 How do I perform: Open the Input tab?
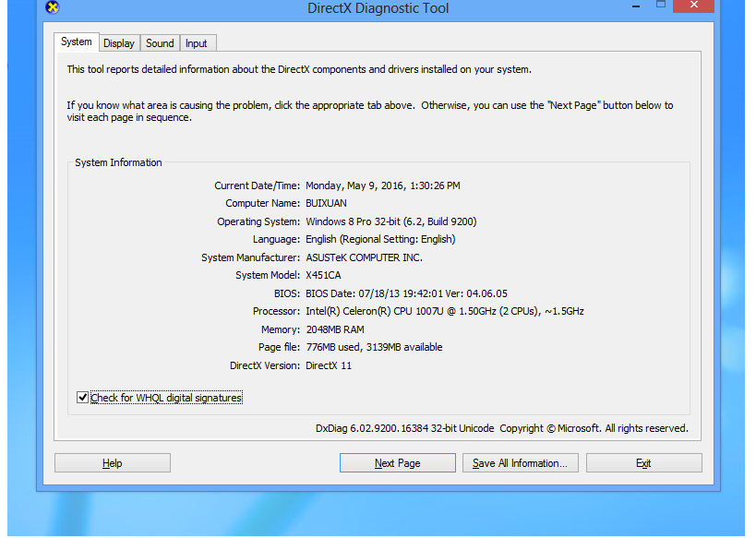tap(197, 43)
